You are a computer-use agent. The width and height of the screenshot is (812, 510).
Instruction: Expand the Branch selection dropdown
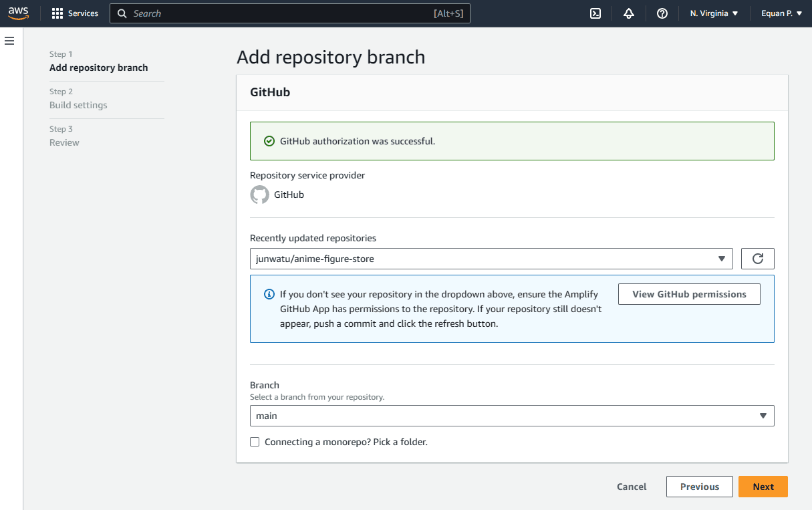point(512,416)
